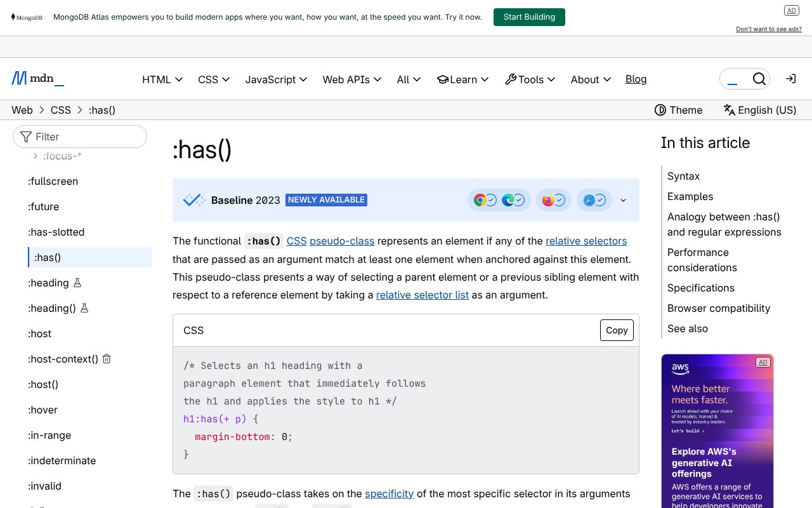812x508 pixels.
Task: Open the relative selector list link
Action: click(422, 295)
